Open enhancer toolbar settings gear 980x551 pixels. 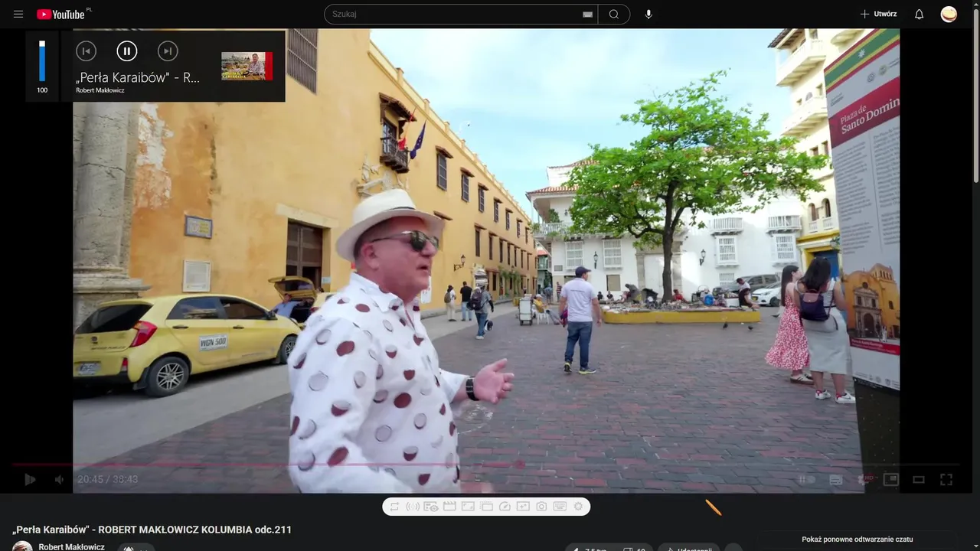(x=578, y=507)
